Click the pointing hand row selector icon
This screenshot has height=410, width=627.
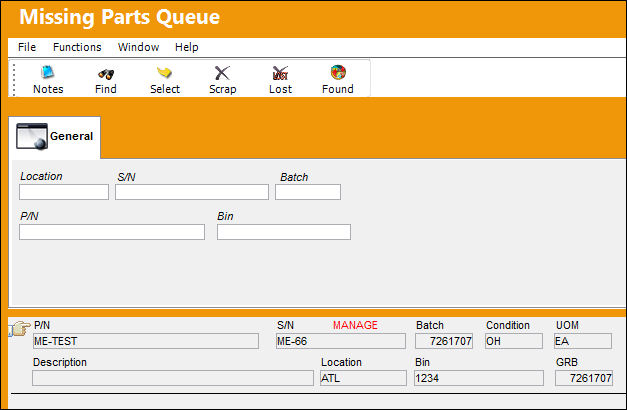pos(20,328)
